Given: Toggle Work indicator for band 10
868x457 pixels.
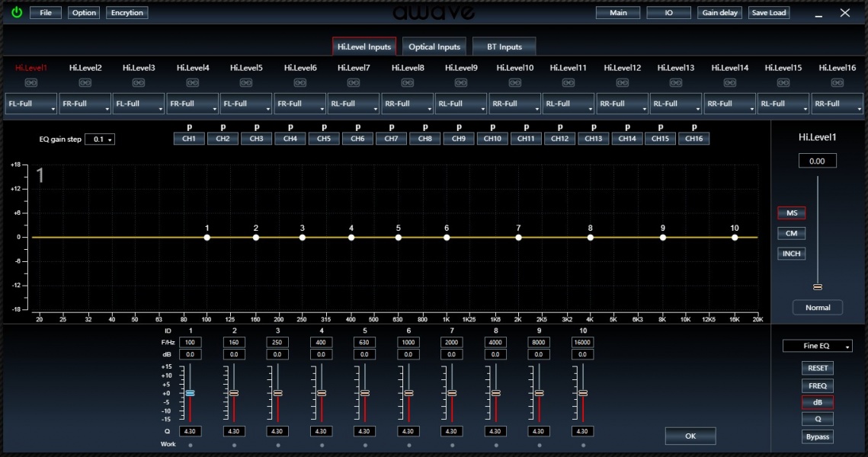Looking at the screenshot, I should (583, 445).
